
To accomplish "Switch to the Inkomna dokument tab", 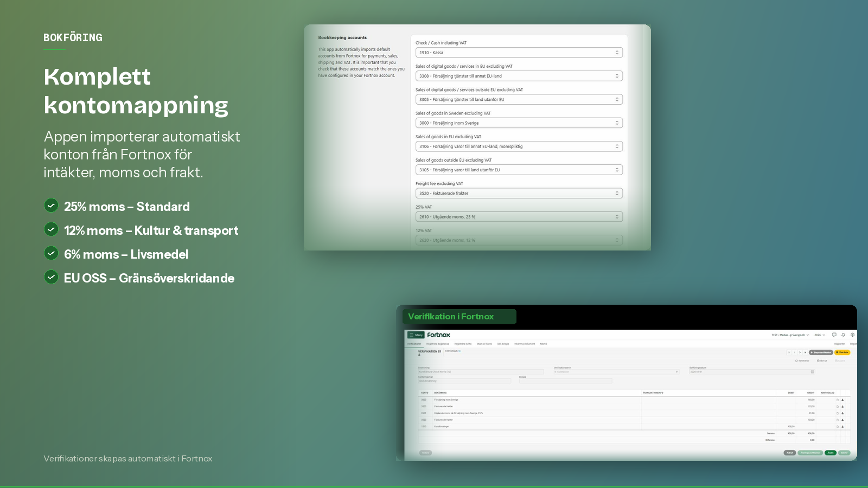I will 525,344.
